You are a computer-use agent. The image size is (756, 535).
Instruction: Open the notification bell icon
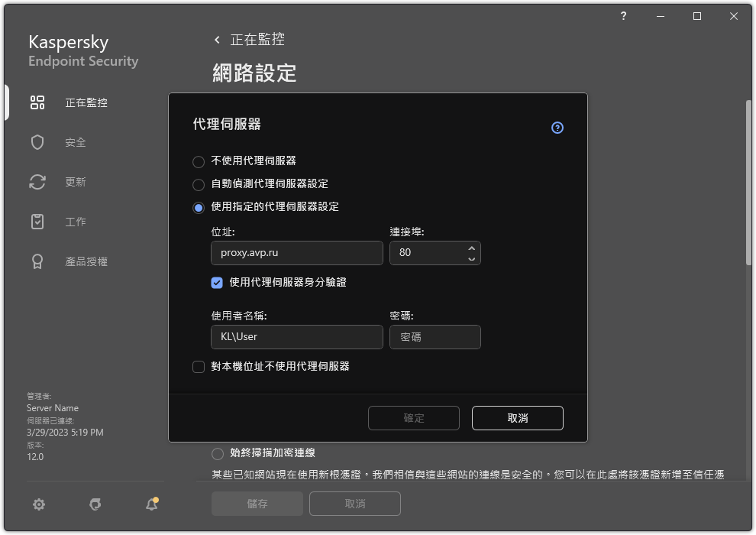tap(151, 504)
